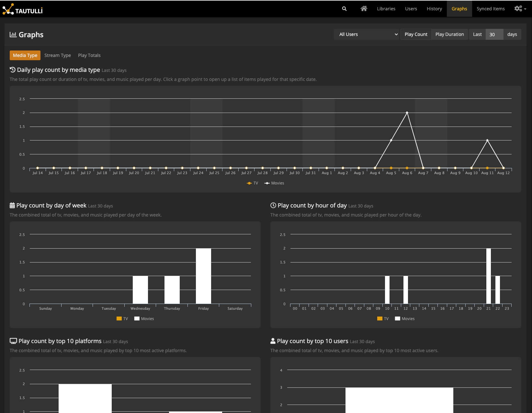Click the hour 12 bar in hourly chart
The width and height of the screenshot is (532, 413).
406,290
